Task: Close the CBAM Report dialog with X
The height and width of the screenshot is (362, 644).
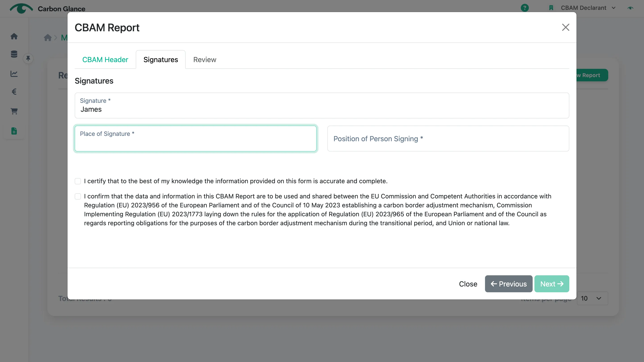Action: pyautogui.click(x=566, y=27)
